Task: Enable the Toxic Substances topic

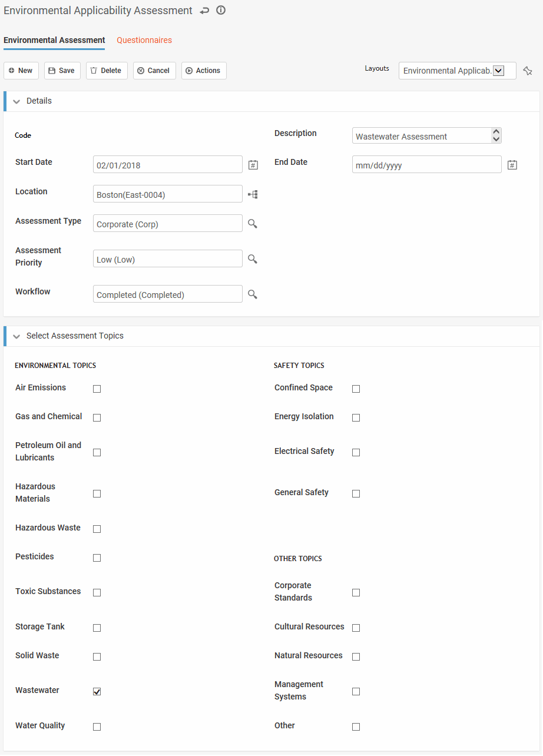Action: point(97,592)
